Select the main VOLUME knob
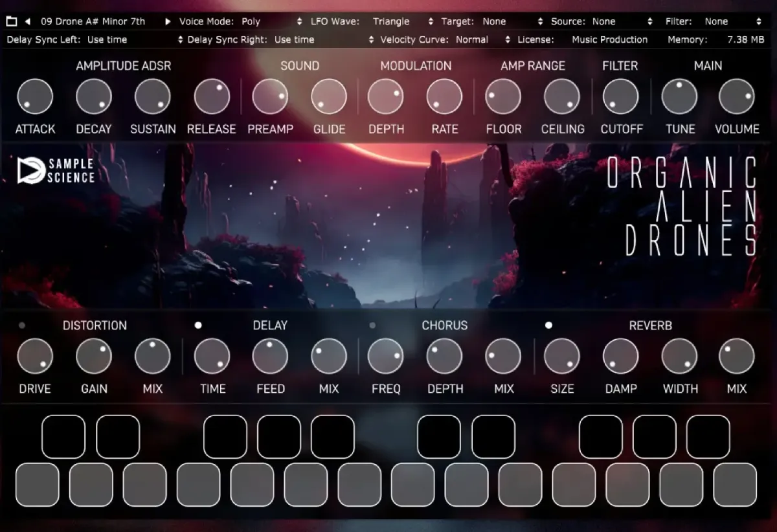 pyautogui.click(x=737, y=96)
